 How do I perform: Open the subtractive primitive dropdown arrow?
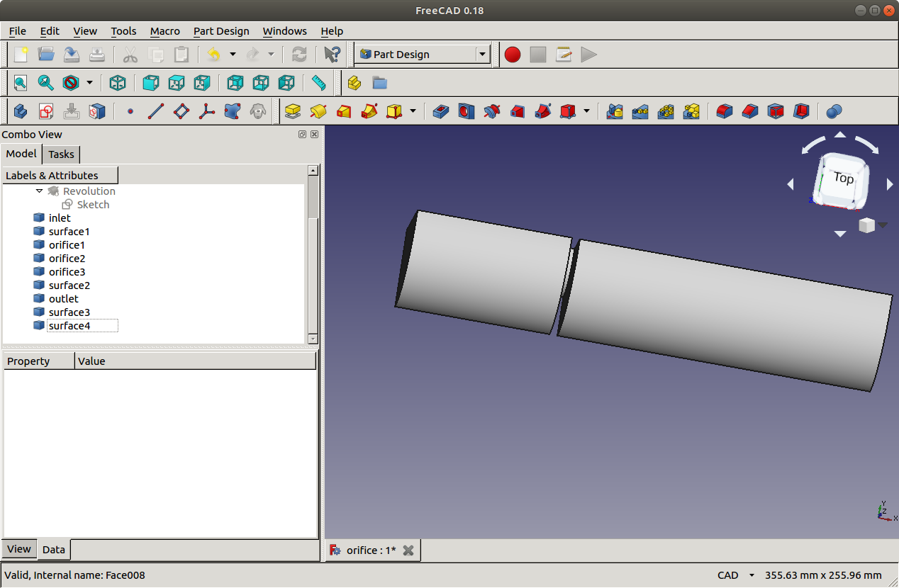pyautogui.click(x=586, y=111)
